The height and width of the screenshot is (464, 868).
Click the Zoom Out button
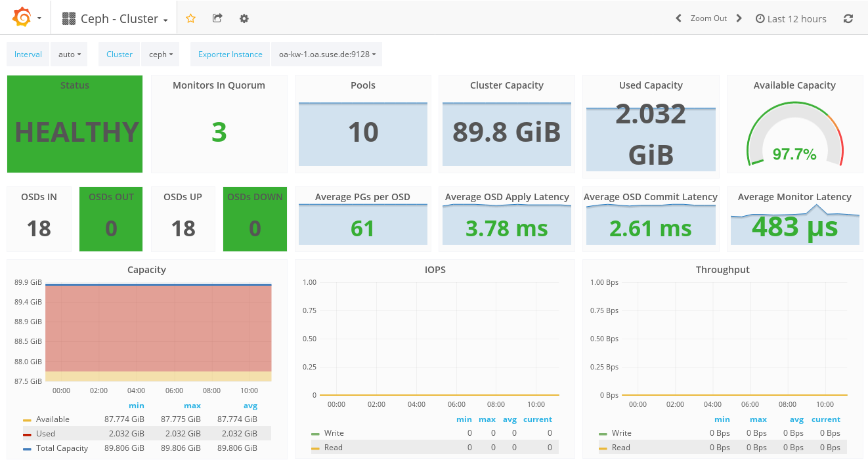point(708,18)
